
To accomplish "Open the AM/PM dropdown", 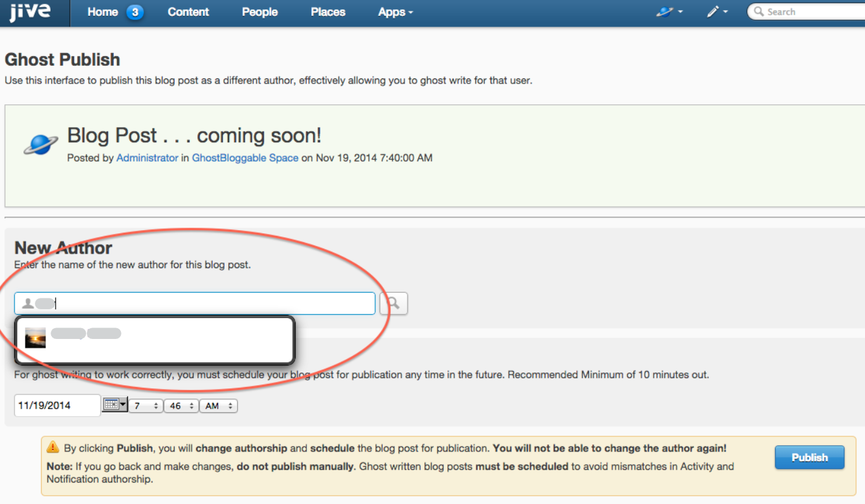I will pyautogui.click(x=218, y=406).
